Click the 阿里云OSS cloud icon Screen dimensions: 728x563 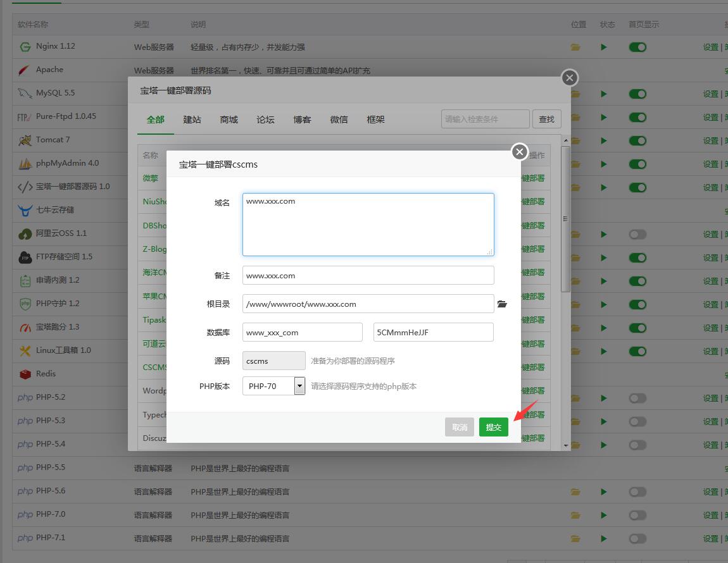(x=25, y=234)
